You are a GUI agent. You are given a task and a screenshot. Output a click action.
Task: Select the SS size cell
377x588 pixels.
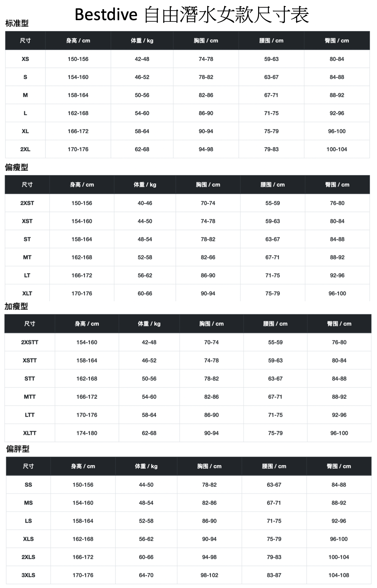(28, 485)
